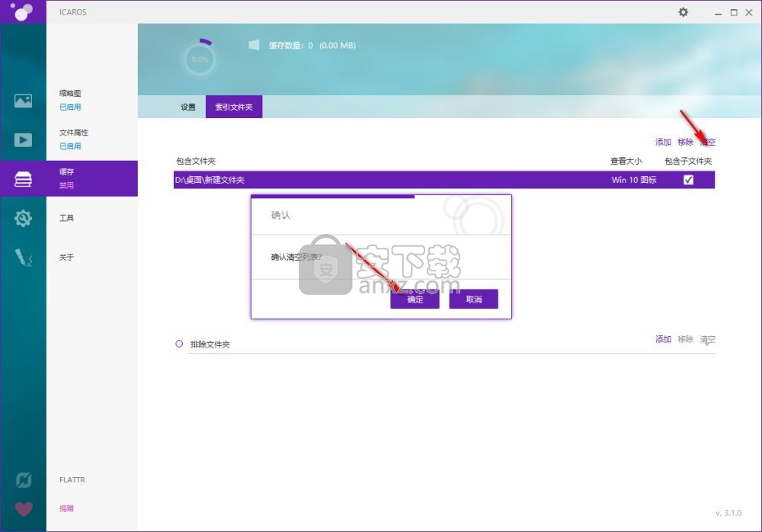Open settings gear in title bar
The width and height of the screenshot is (762, 532).
[684, 12]
